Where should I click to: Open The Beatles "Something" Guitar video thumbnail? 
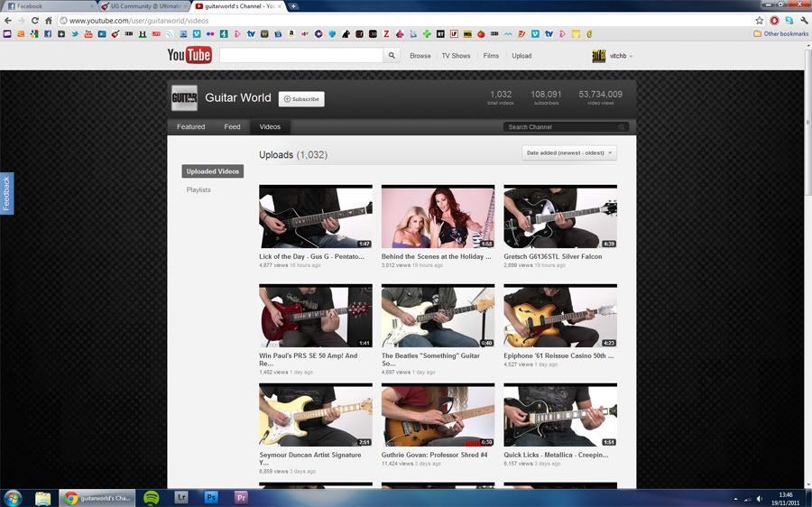tap(438, 316)
